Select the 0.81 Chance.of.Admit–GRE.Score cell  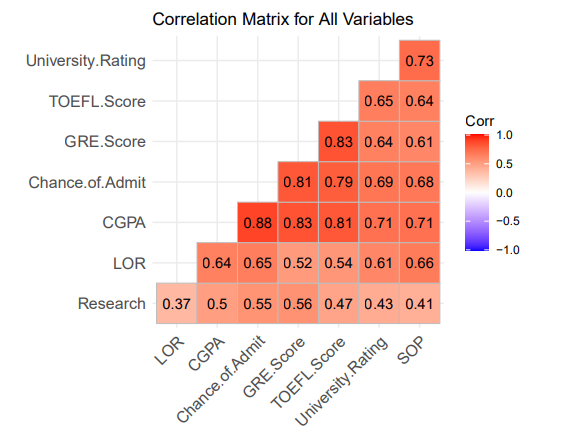pyautogui.click(x=298, y=182)
